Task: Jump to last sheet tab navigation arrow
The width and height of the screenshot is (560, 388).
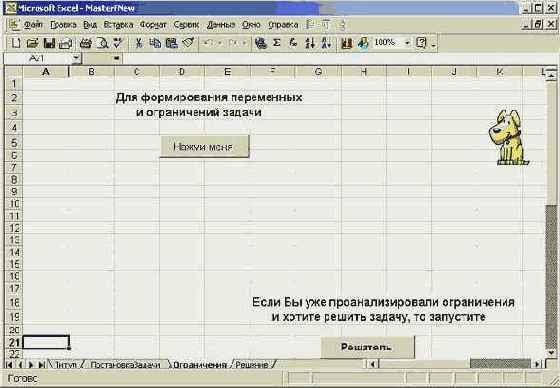Action: click(x=42, y=365)
